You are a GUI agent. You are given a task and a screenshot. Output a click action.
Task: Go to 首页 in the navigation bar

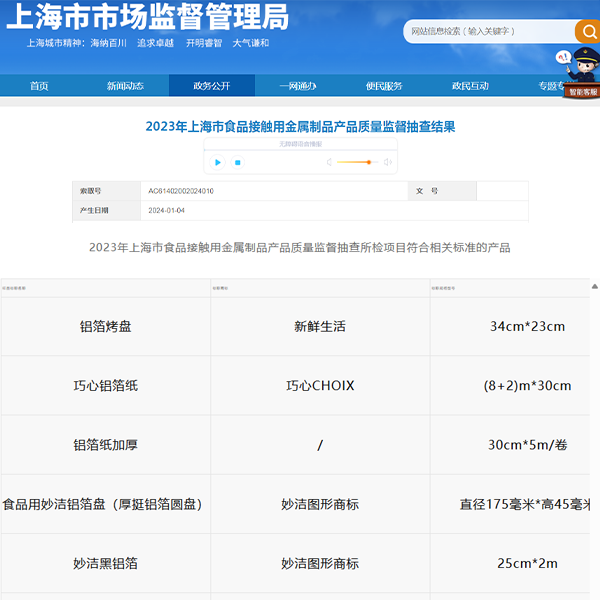[x=39, y=86]
